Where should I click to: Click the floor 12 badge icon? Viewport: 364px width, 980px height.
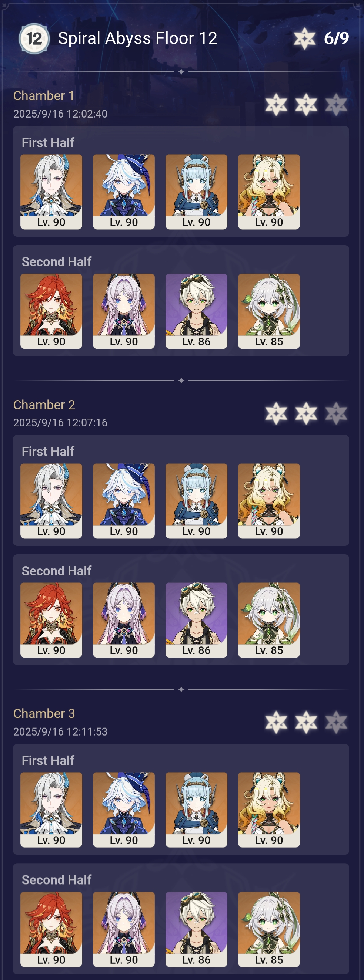pyautogui.click(x=34, y=38)
